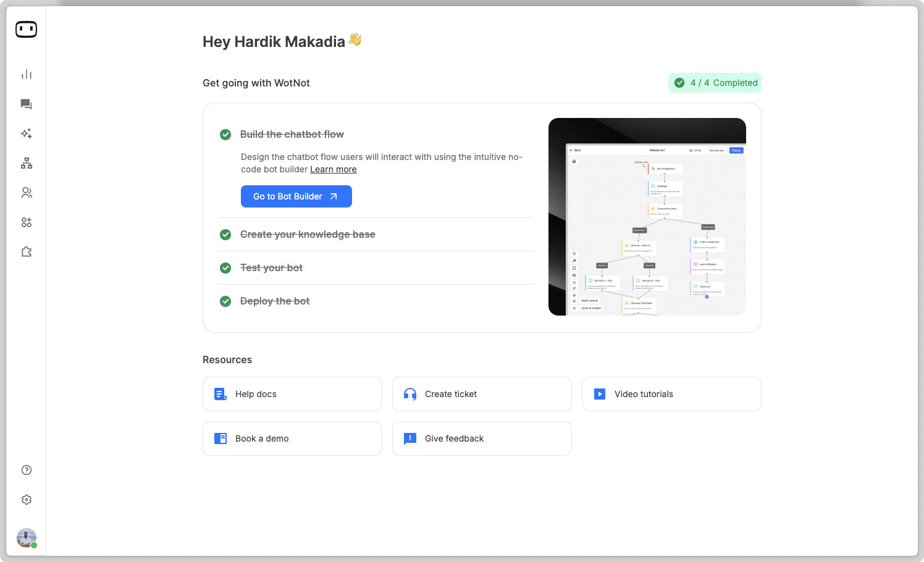
Task: Click the bot builder preview image
Action: pos(647,217)
